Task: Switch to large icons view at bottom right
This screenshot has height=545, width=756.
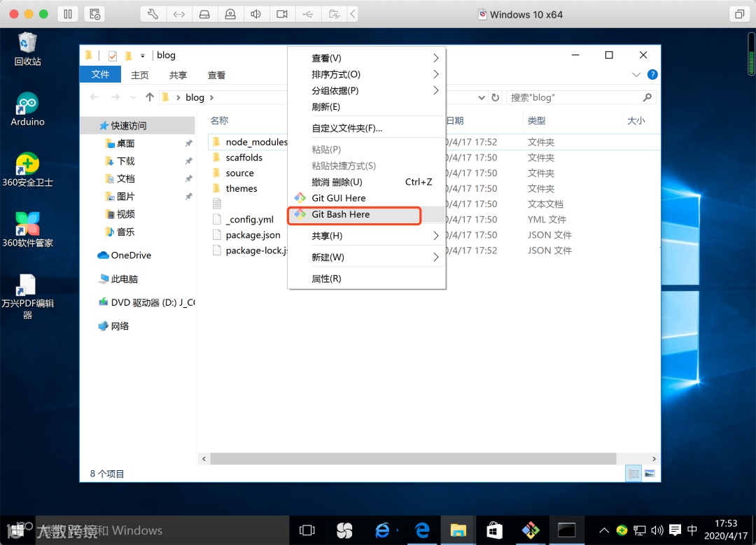Action: (650, 474)
